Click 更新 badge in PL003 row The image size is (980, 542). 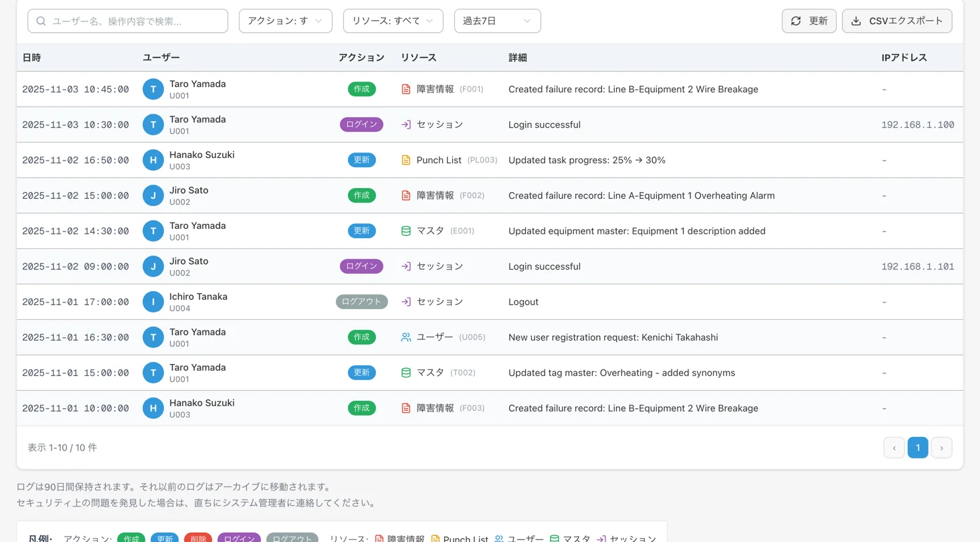362,160
